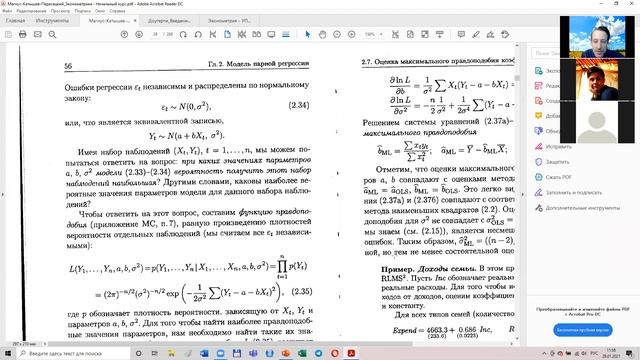Open the sign document tool icon
Image resolution: width=640 pixels, height=360 pixels.
490,35
